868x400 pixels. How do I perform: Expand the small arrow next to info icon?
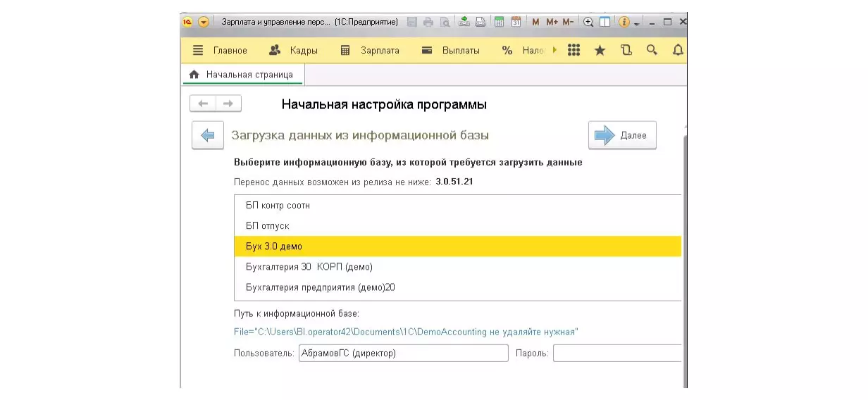pyautogui.click(x=637, y=23)
